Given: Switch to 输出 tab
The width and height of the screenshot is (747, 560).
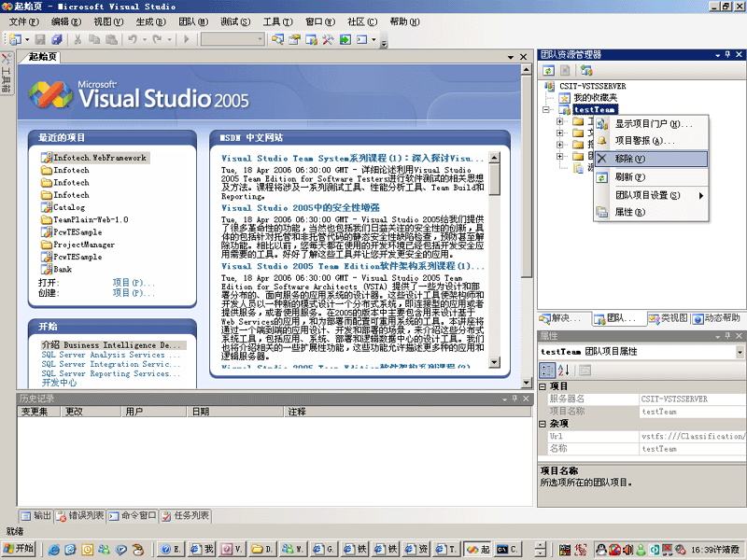Looking at the screenshot, I should pyautogui.click(x=35, y=516).
